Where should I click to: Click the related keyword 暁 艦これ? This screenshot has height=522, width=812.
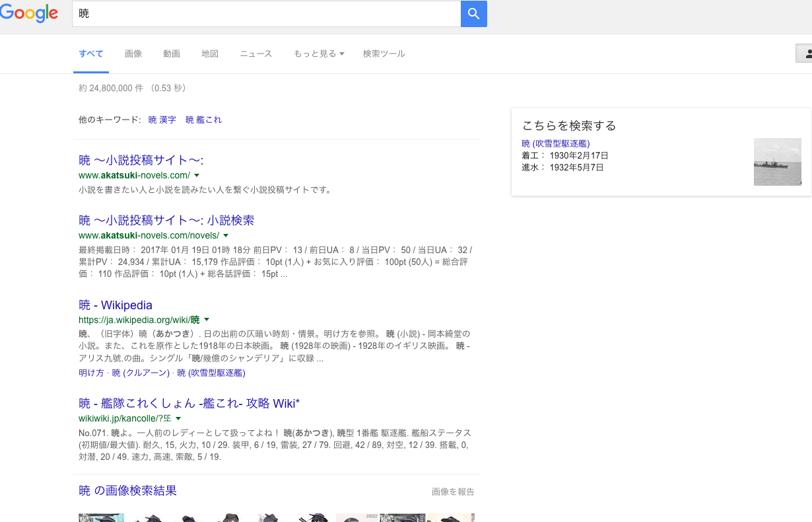(x=204, y=120)
